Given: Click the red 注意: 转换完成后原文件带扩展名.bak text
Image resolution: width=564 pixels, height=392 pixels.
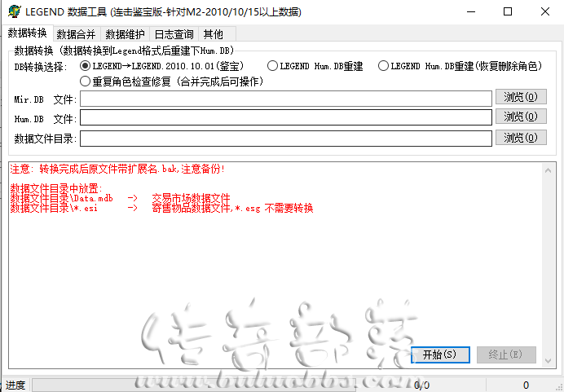Looking at the screenshot, I should pos(117,169).
